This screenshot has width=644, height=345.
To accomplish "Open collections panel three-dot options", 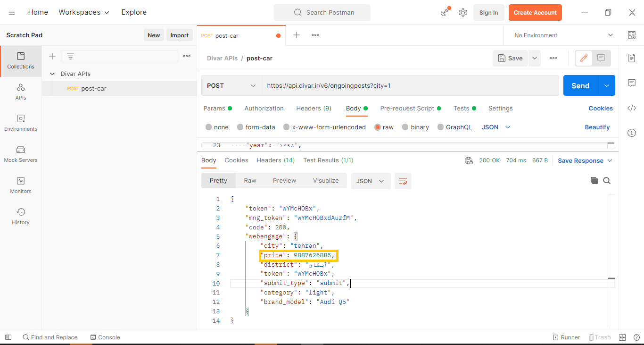I will tap(187, 56).
